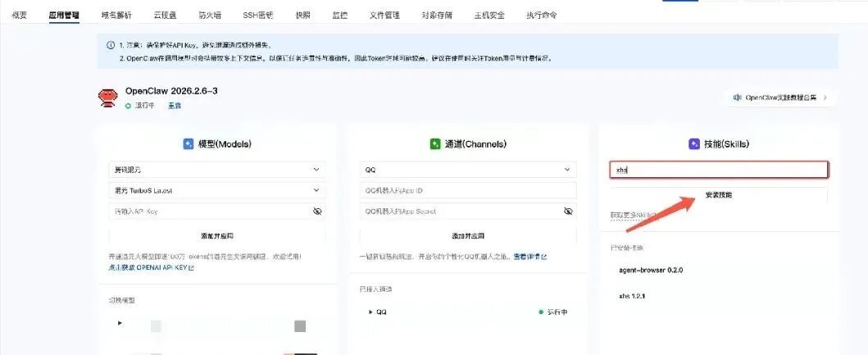Click the 通道(Channels) heading
Image resolution: width=868 pixels, height=355 pixels.
click(x=475, y=144)
